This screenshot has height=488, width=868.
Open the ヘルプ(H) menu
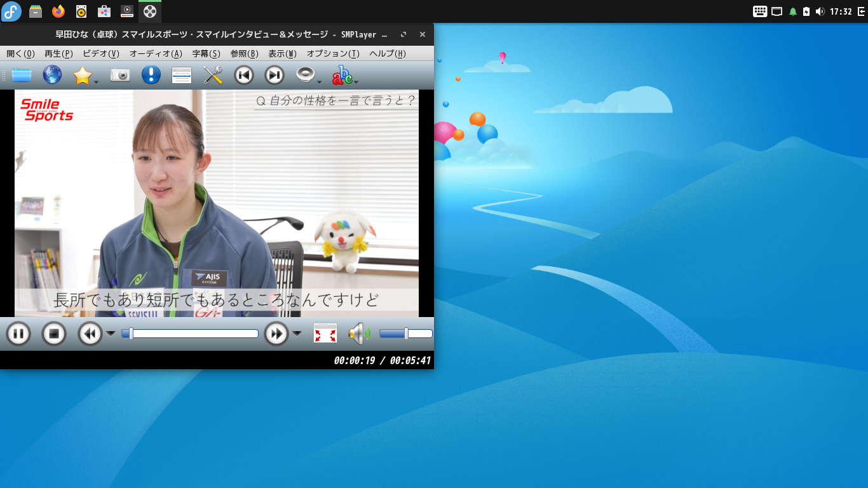click(x=388, y=54)
